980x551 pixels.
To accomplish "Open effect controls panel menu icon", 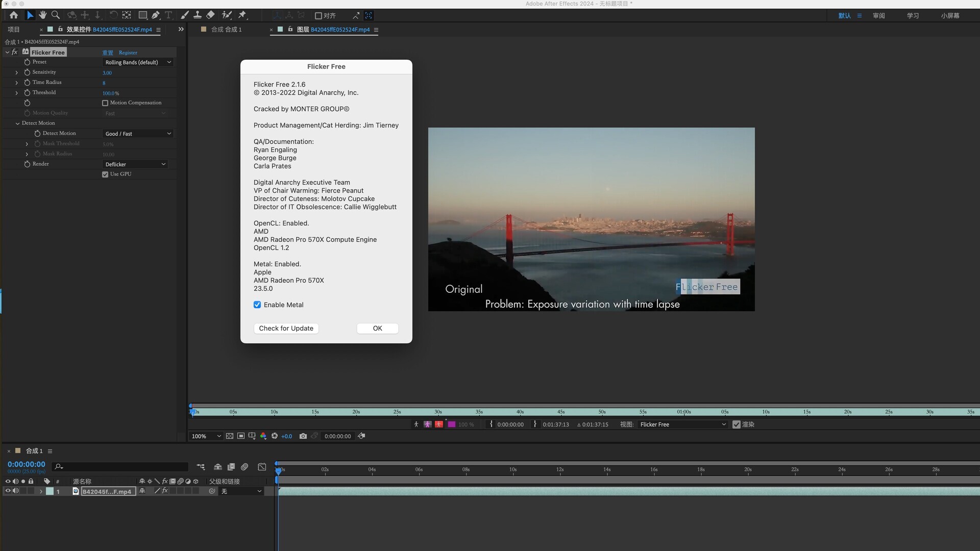I will point(158,30).
